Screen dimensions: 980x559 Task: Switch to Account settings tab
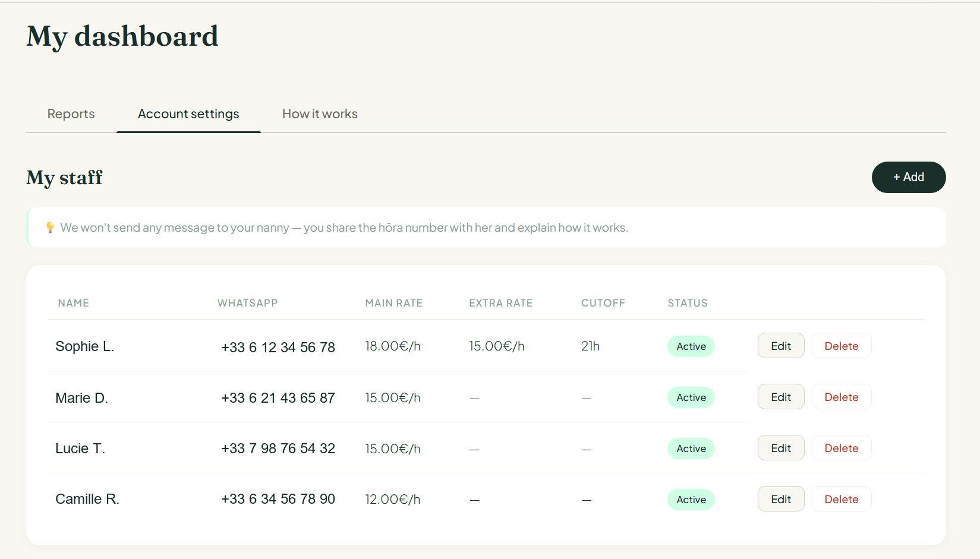pos(188,114)
